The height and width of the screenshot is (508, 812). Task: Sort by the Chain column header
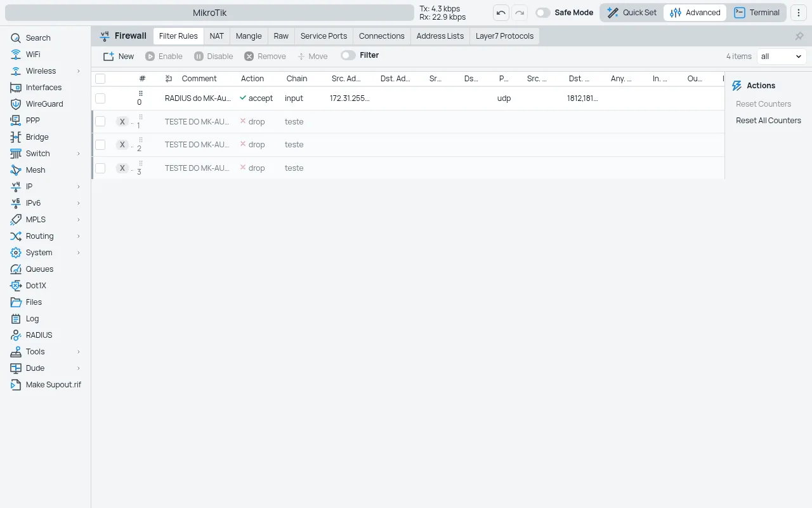click(x=297, y=79)
